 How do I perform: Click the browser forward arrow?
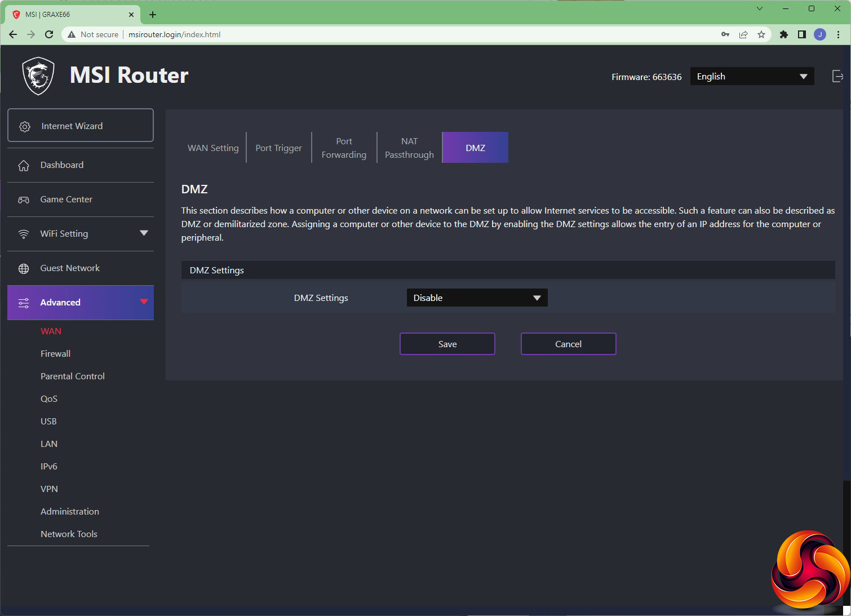tap(31, 34)
